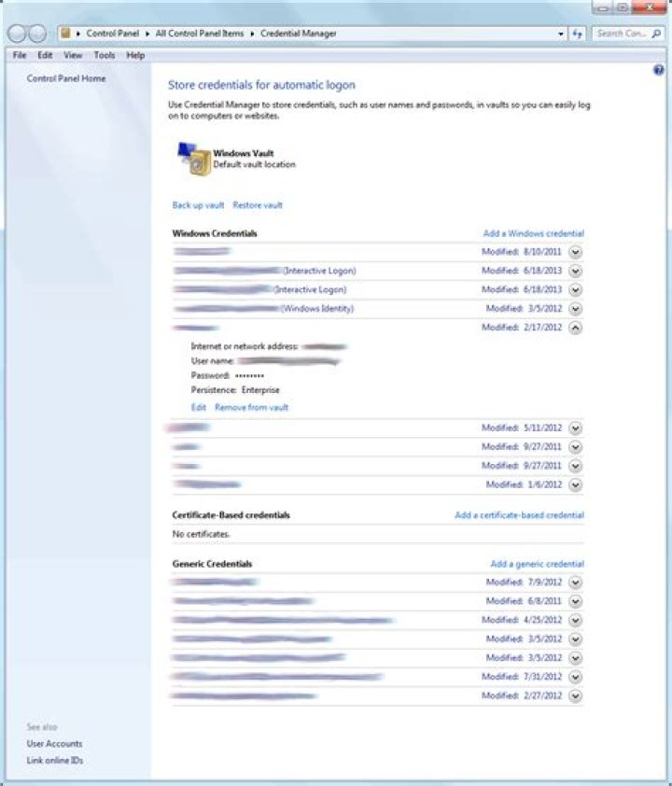Click the Generic Credentials section heading
This screenshot has height=786, width=672.
(212, 564)
